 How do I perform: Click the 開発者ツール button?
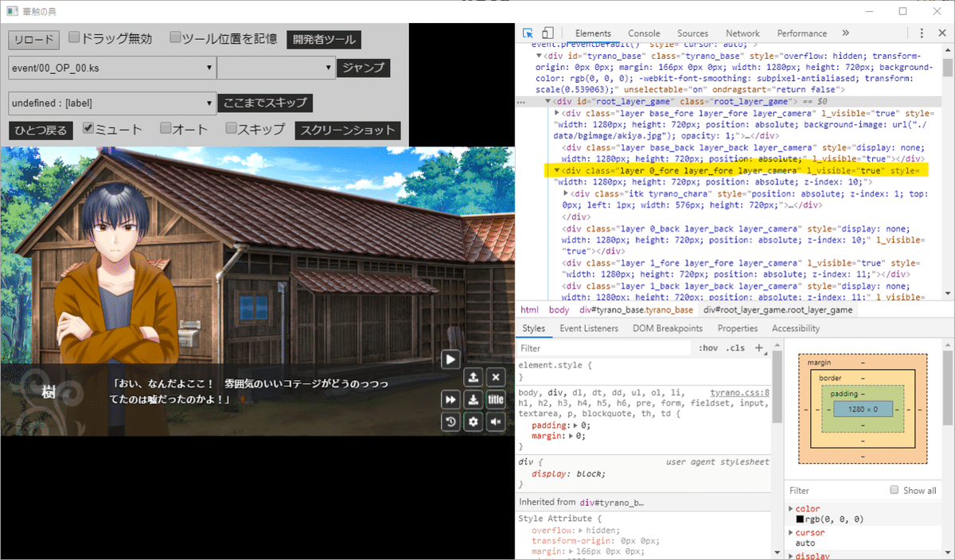(323, 39)
